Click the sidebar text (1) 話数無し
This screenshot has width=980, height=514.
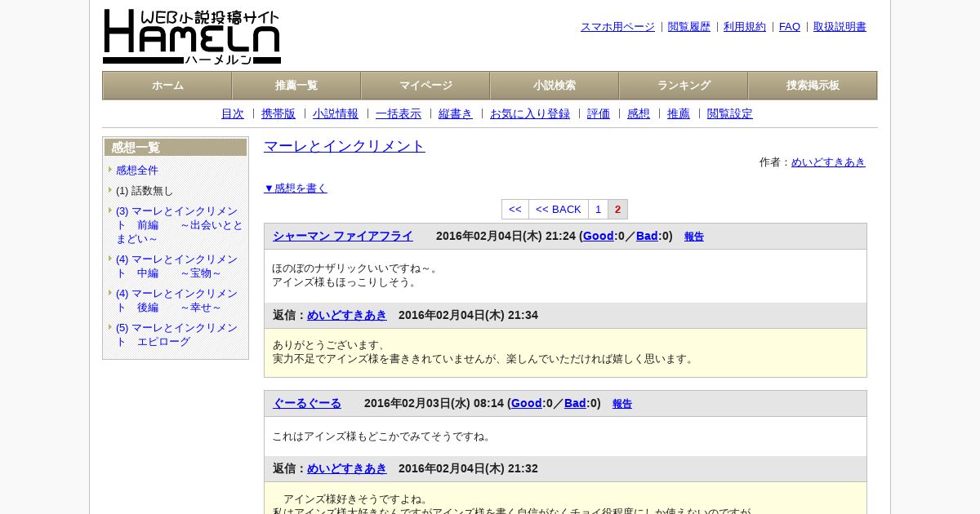click(145, 191)
